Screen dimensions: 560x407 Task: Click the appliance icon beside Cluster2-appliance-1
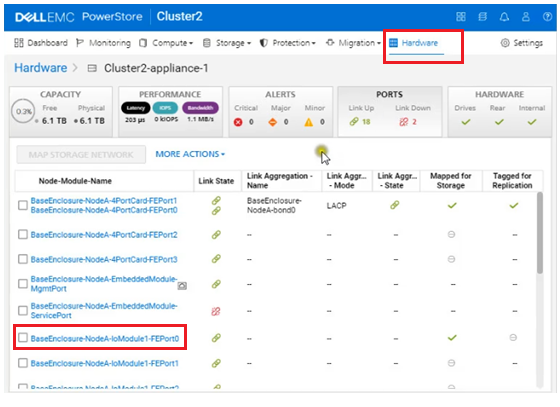tap(92, 68)
